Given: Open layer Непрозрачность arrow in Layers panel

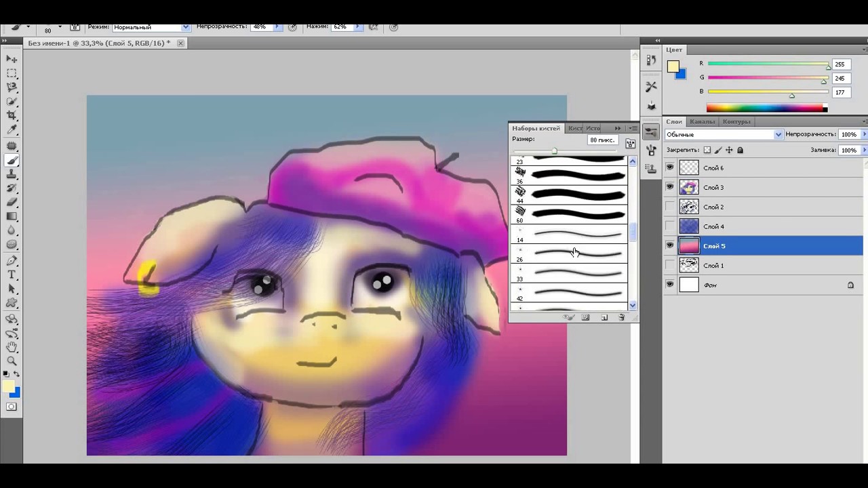Looking at the screenshot, I should (x=864, y=134).
